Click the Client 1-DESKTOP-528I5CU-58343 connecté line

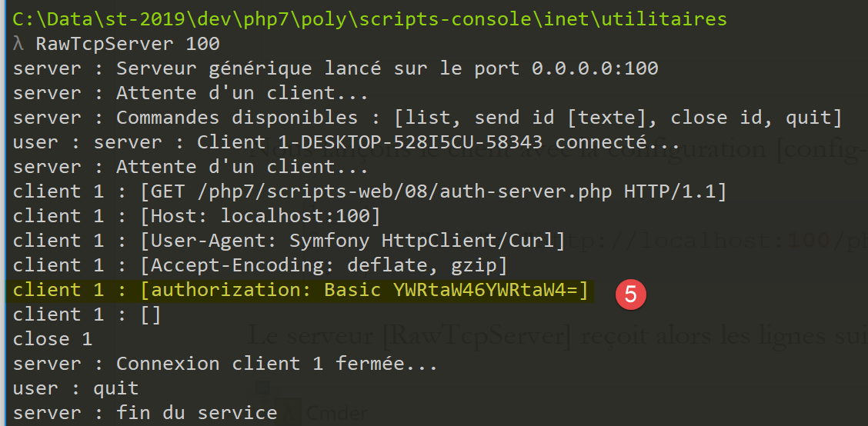346,142
